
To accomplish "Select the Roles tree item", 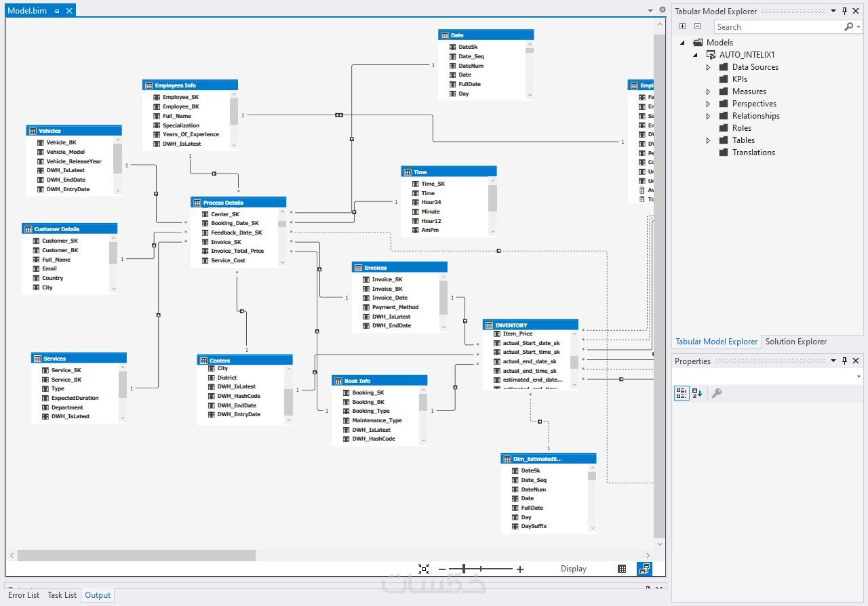I will [x=742, y=128].
